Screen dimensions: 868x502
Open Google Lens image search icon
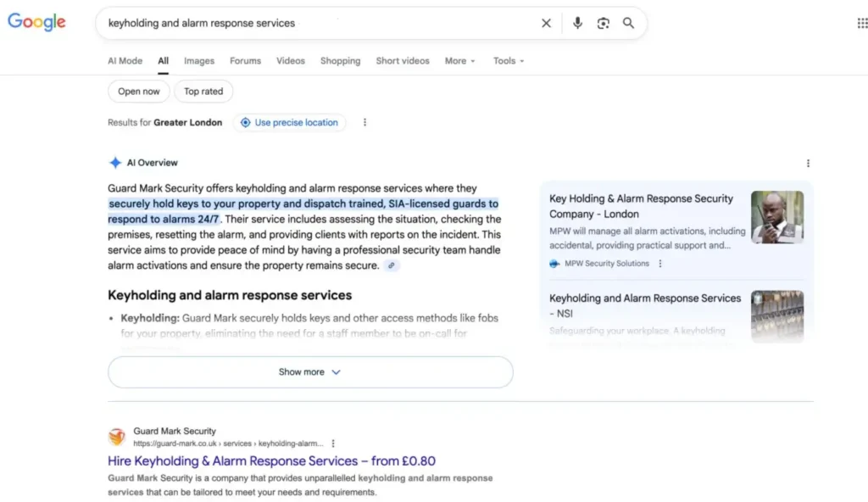click(x=603, y=23)
